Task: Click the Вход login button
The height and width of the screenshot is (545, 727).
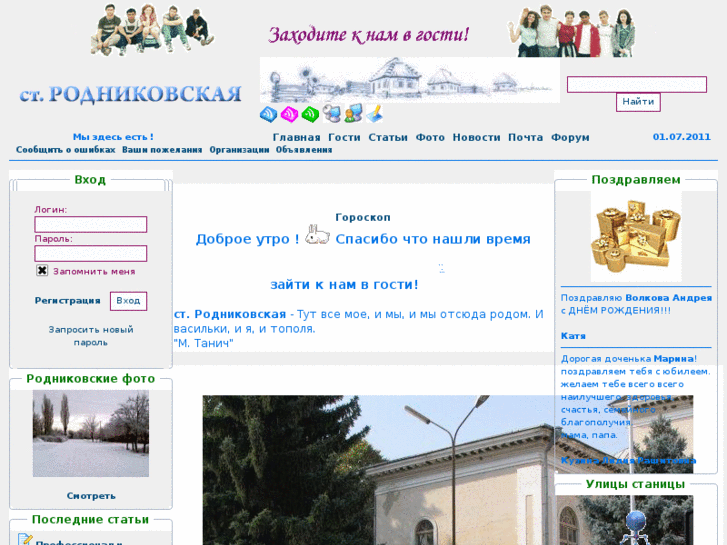Action: click(x=128, y=301)
